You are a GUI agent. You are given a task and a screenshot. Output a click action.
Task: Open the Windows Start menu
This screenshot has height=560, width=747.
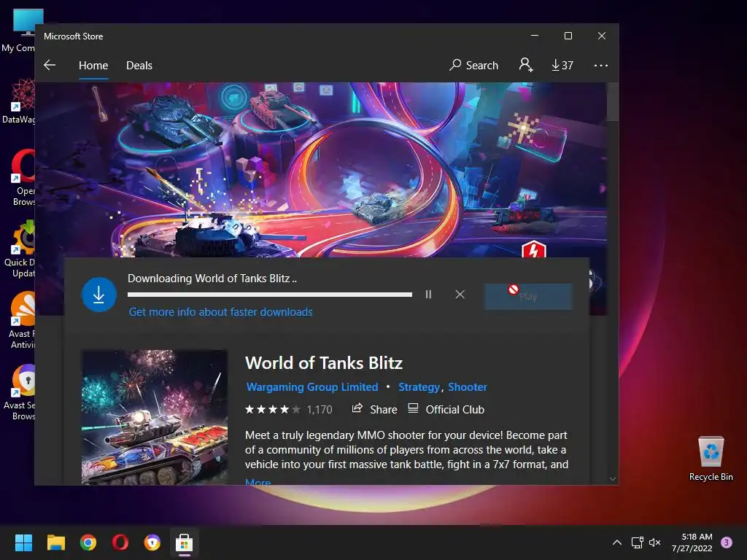(x=23, y=542)
